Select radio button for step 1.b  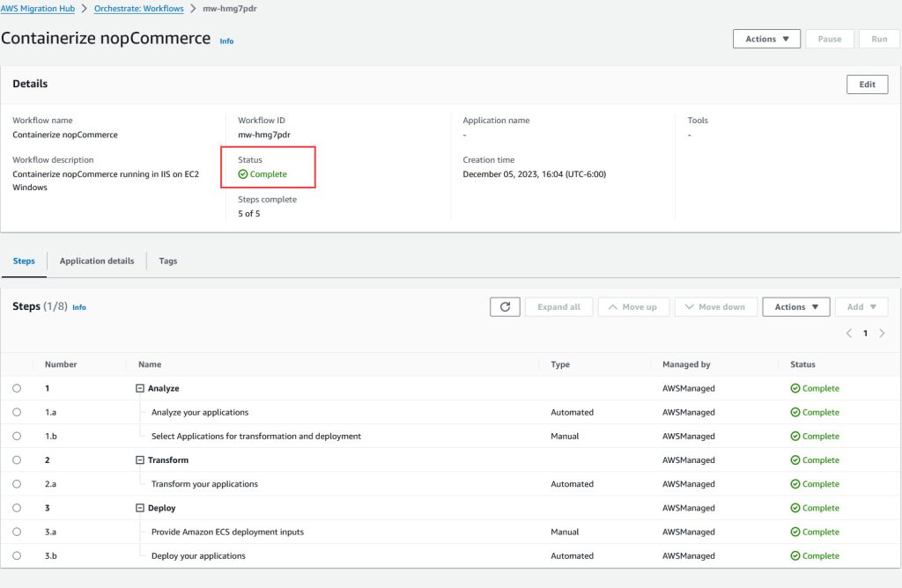point(17,437)
